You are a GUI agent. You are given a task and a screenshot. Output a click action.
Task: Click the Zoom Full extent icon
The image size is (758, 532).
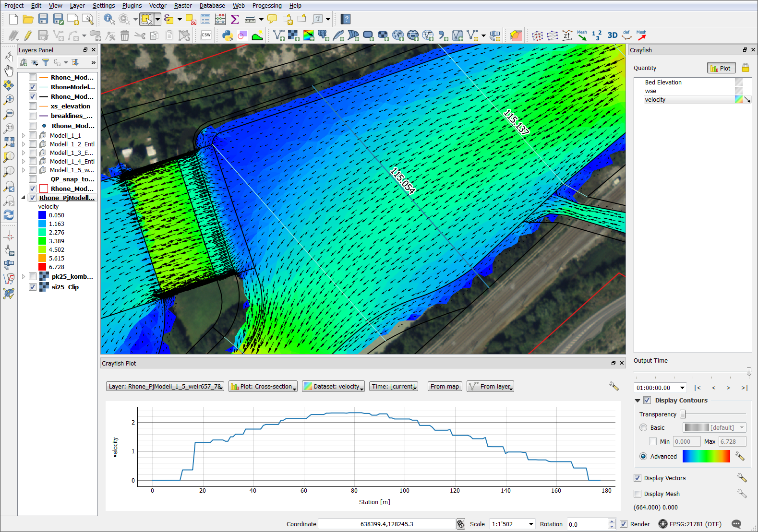9,142
